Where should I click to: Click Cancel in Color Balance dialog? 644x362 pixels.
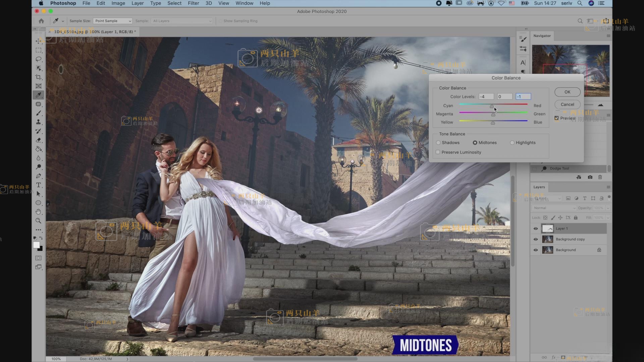[567, 104]
